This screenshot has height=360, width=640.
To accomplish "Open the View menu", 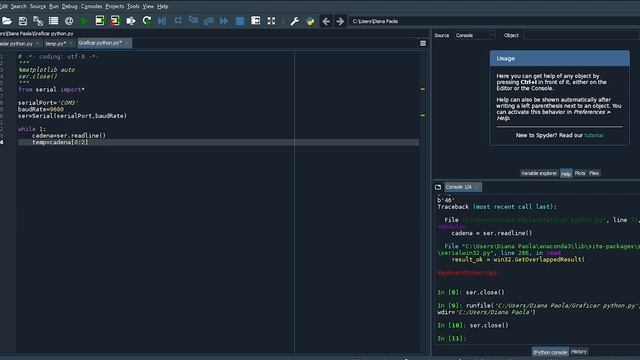I will (x=148, y=6).
